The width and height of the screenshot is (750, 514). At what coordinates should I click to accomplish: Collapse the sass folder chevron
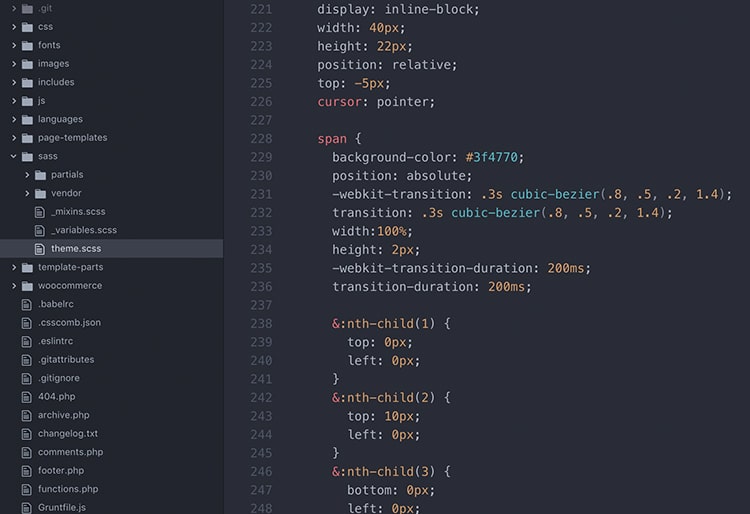coord(14,156)
